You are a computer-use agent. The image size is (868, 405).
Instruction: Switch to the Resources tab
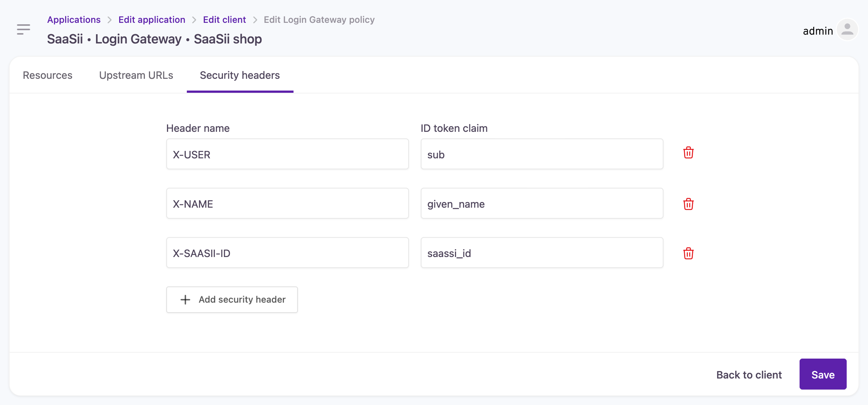47,75
